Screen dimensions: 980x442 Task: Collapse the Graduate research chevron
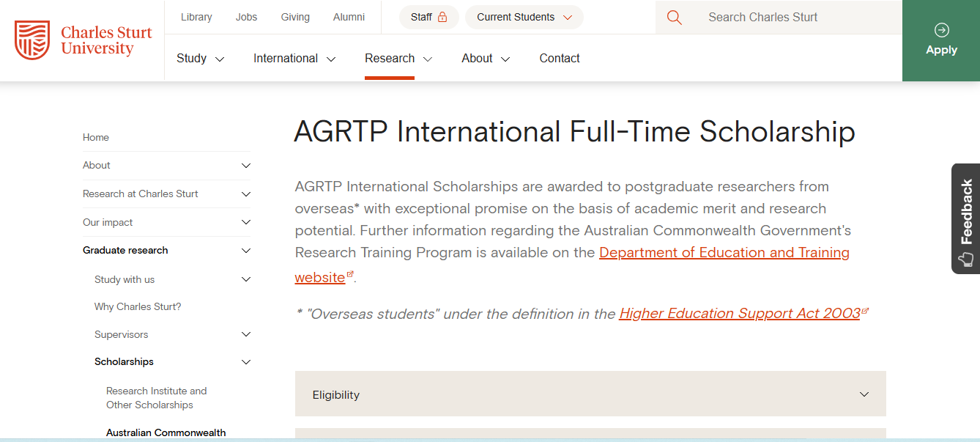[x=246, y=251]
